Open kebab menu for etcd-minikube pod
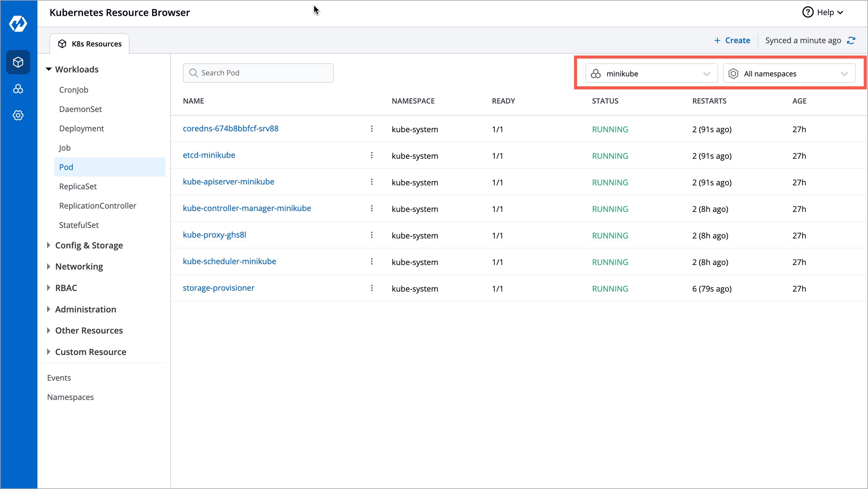The height and width of the screenshot is (489, 868). [x=371, y=155]
